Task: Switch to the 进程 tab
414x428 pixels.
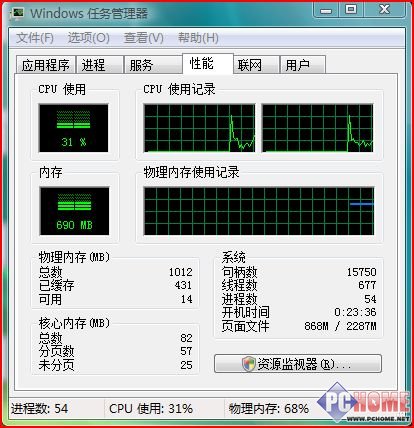Action: [100, 65]
